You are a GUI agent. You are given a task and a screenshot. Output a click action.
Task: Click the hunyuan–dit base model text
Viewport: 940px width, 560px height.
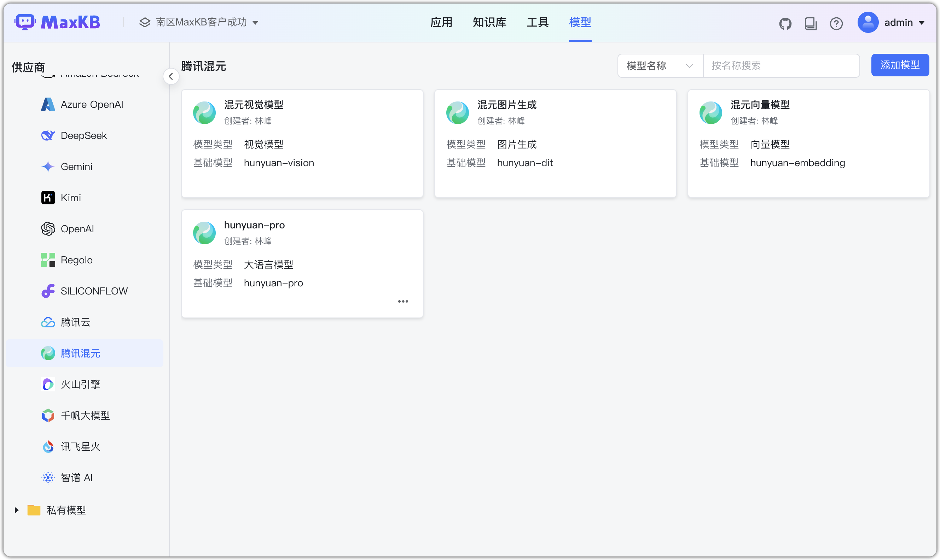[x=525, y=163]
